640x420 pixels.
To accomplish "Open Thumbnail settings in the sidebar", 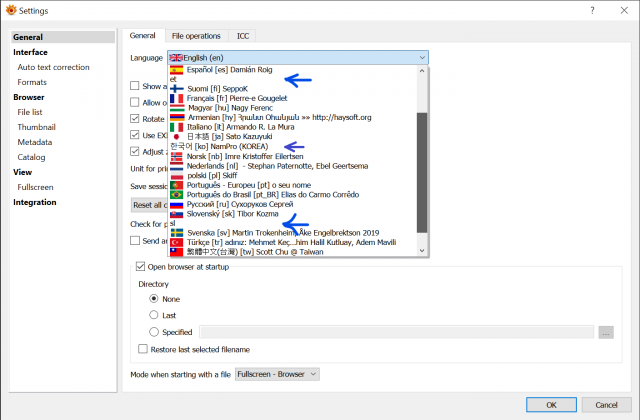I will tap(36, 127).
